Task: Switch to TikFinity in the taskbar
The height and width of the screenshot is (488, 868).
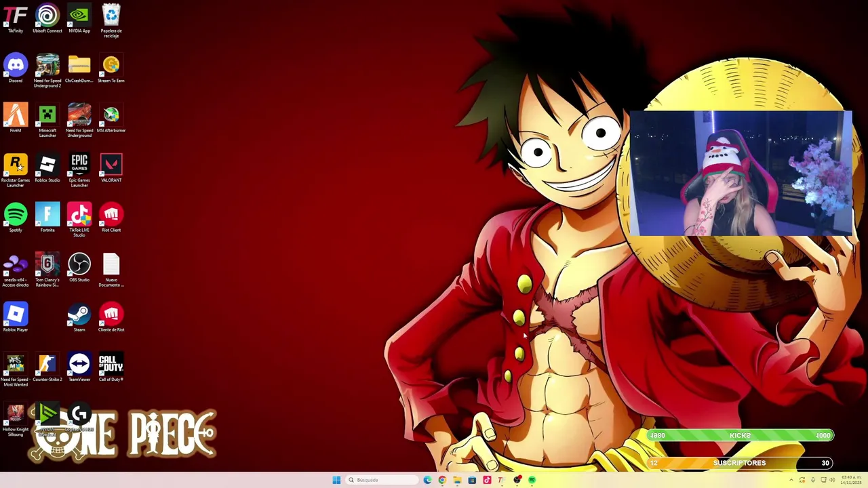Action: coord(502,480)
